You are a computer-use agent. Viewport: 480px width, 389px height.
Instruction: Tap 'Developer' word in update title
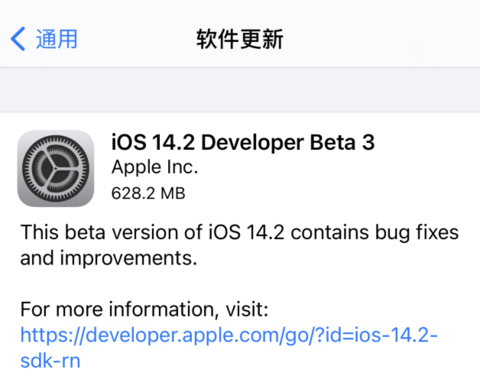pos(252,143)
